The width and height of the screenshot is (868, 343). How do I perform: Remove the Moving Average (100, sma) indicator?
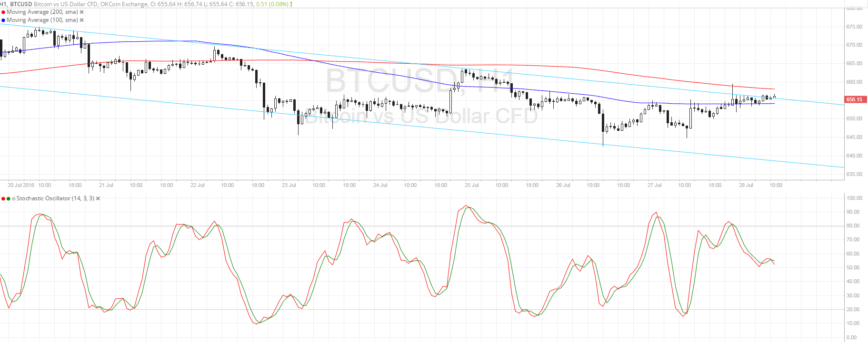81,20
